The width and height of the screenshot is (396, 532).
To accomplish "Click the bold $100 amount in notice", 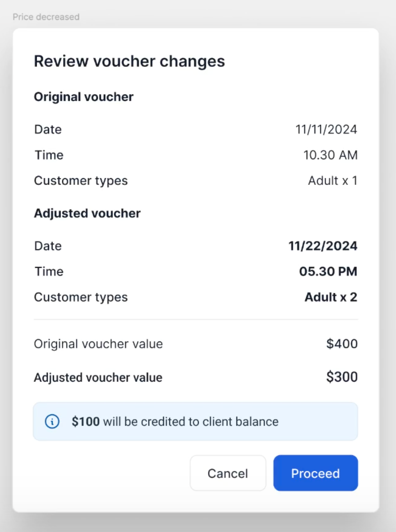I will (85, 422).
